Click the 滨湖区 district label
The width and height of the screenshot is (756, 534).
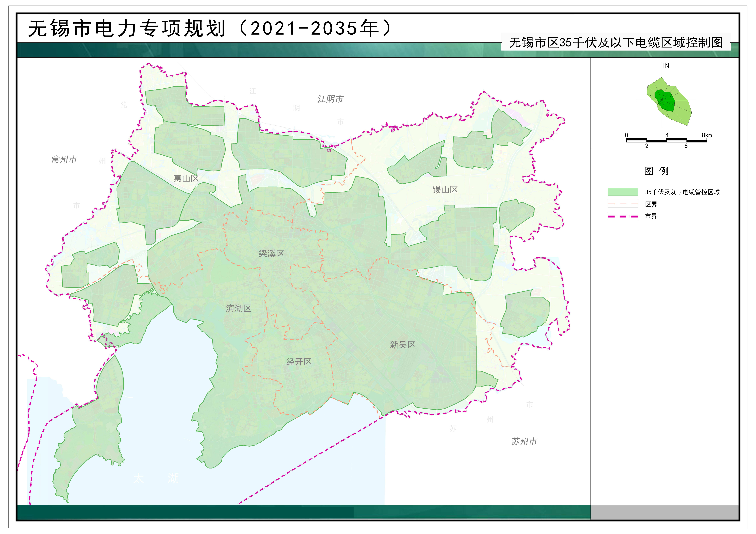click(238, 308)
